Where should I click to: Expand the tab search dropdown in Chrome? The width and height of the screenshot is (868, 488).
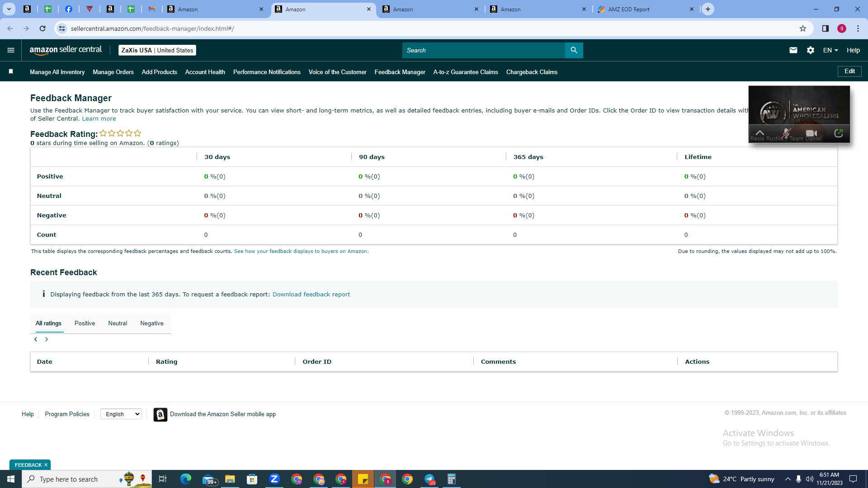9,9
